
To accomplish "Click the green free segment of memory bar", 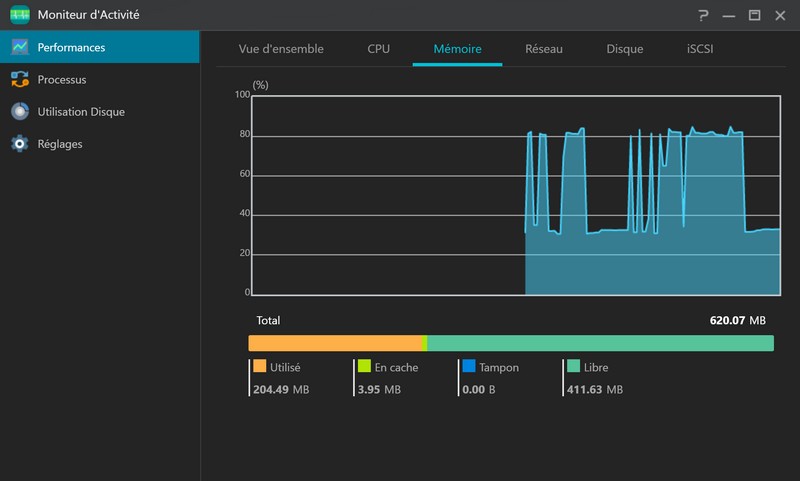I will coord(601,343).
